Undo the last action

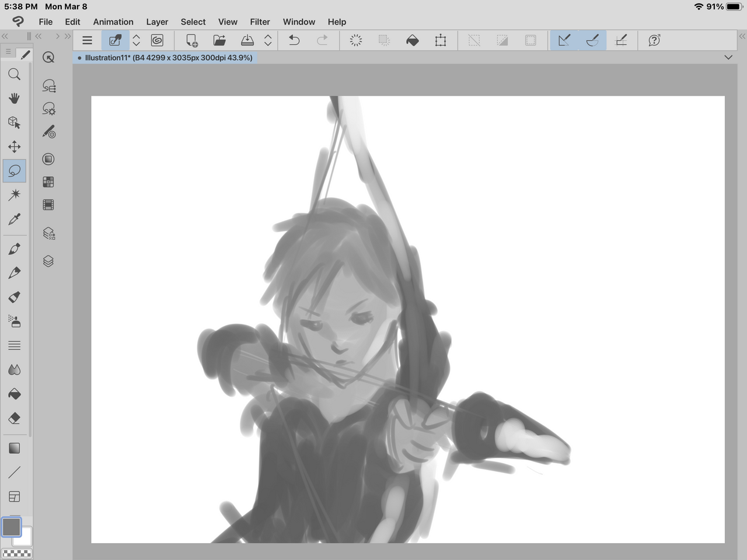coord(294,40)
